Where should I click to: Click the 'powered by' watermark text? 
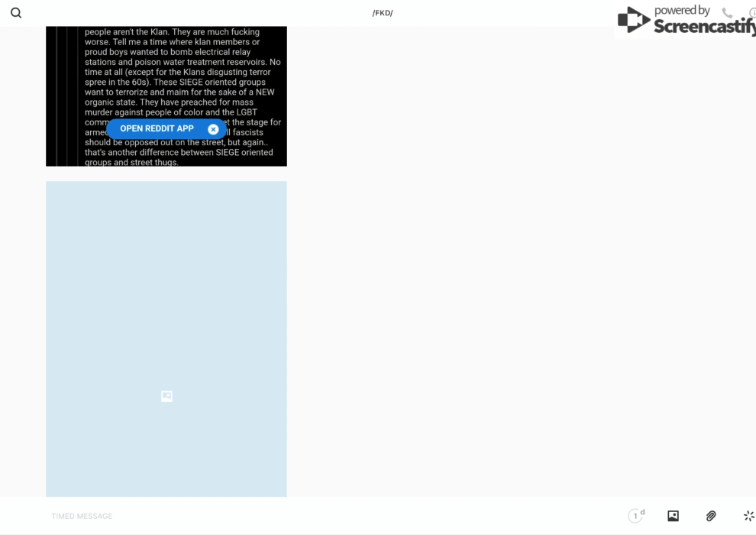point(682,11)
